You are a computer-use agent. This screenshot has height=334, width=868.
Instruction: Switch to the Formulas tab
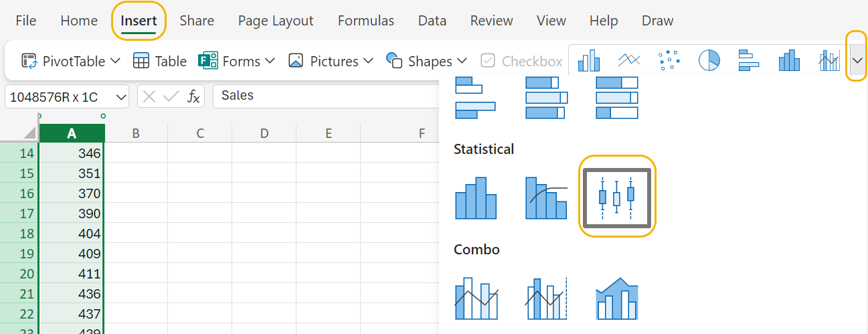(366, 21)
